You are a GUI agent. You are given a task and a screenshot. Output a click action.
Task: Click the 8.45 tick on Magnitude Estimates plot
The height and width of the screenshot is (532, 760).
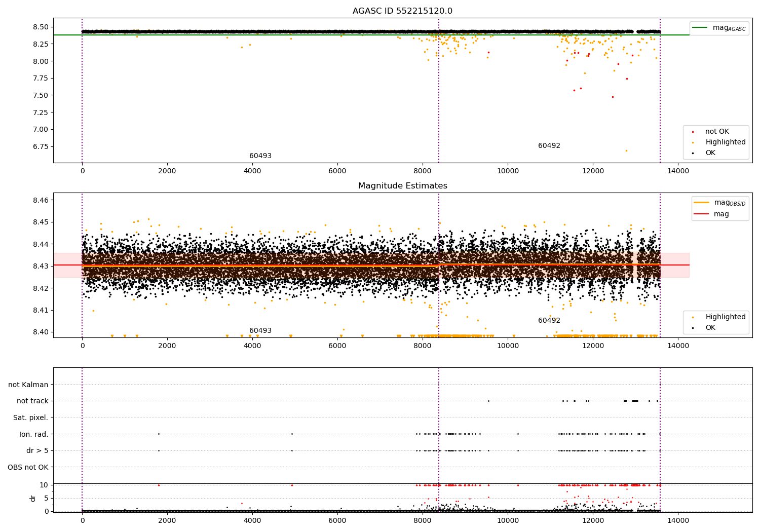[41, 222]
